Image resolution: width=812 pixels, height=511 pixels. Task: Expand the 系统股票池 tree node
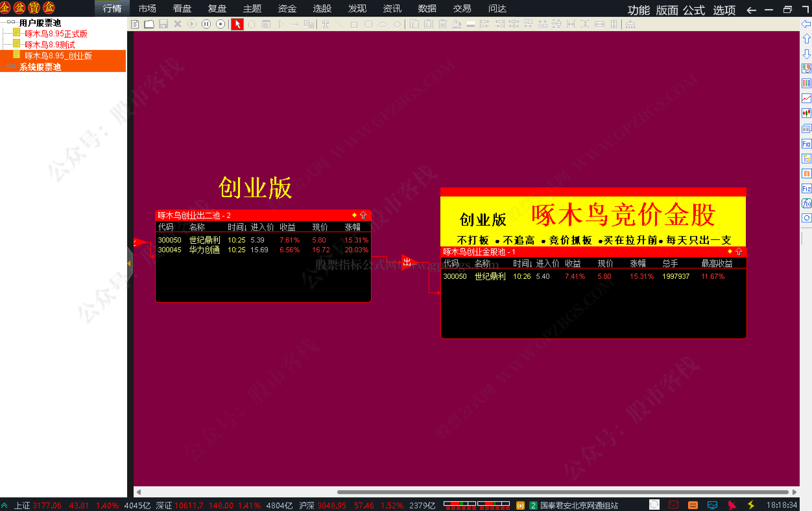[x=11, y=66]
